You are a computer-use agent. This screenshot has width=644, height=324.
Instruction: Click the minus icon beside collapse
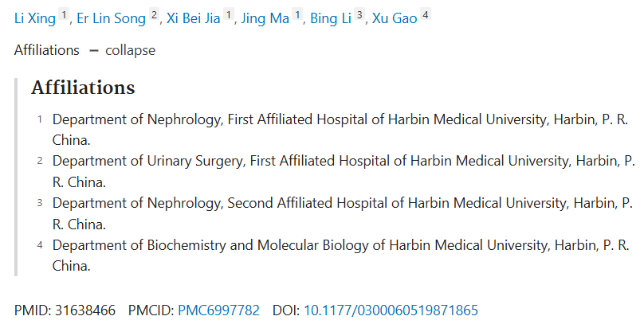(94, 51)
